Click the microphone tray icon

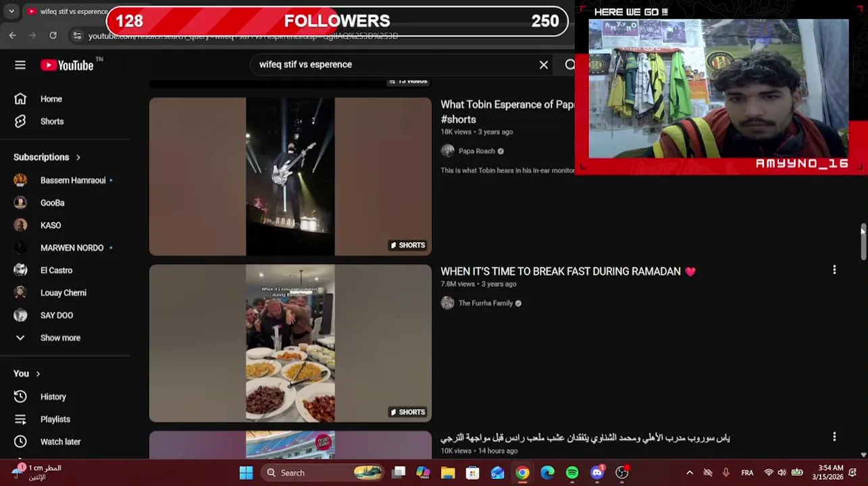click(726, 473)
